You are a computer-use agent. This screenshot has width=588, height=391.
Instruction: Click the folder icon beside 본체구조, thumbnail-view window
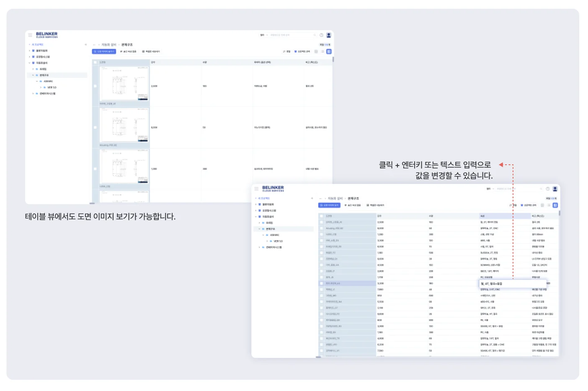[x=37, y=75]
